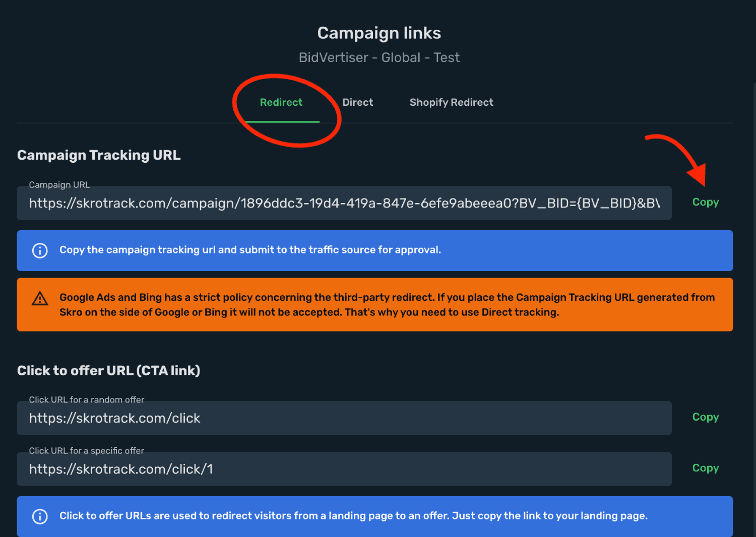
Task: Focus the random offer click URL field
Action: 344,418
